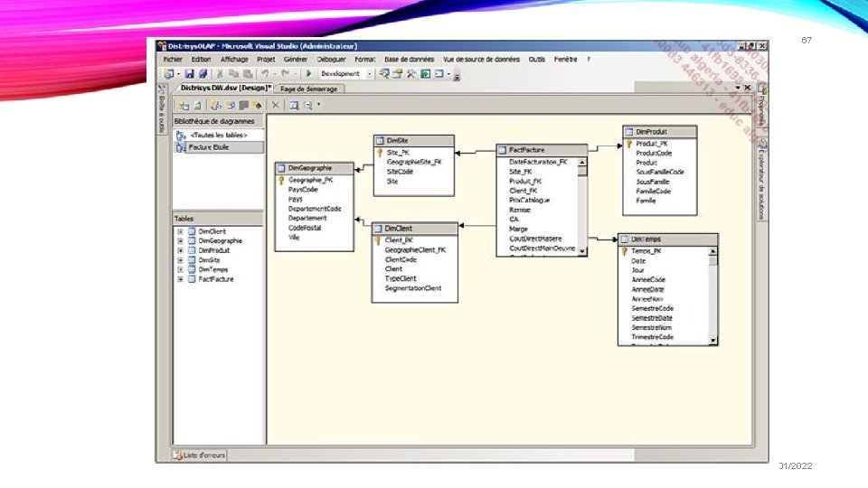Expand the DimSite node in Tables tree
The height and width of the screenshot is (488, 868).
[181, 260]
